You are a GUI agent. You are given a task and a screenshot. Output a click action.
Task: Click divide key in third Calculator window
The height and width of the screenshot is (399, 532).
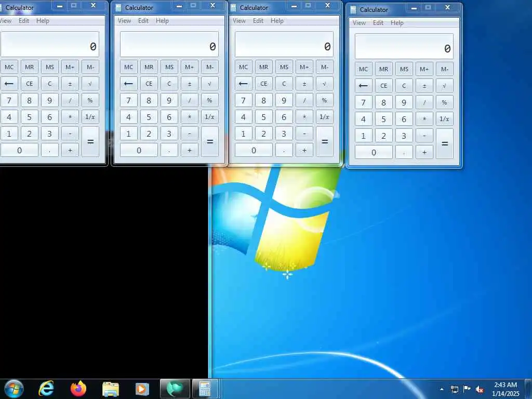click(304, 100)
